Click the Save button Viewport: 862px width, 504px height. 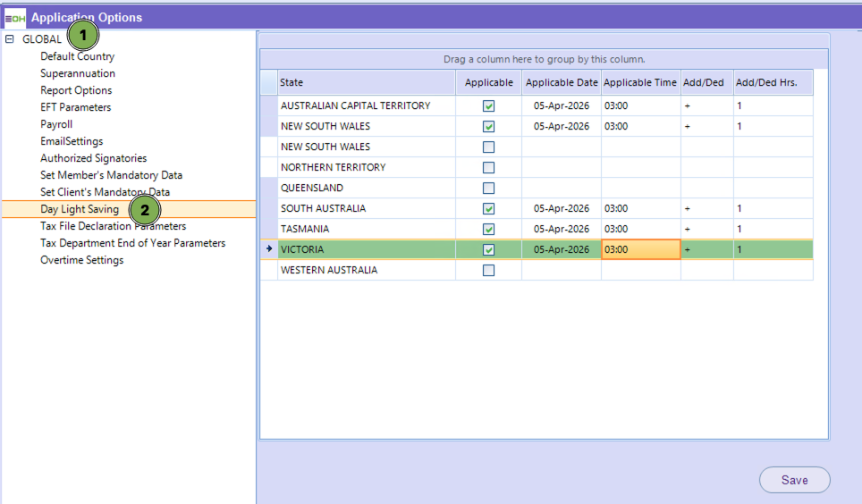(794, 480)
